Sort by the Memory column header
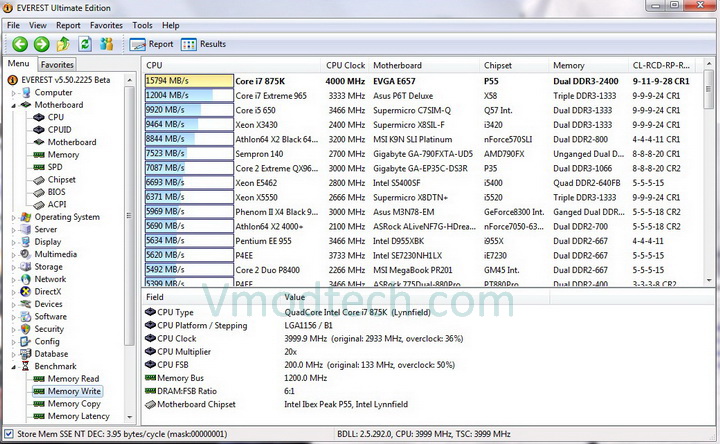This screenshot has width=720, height=444. point(588,65)
